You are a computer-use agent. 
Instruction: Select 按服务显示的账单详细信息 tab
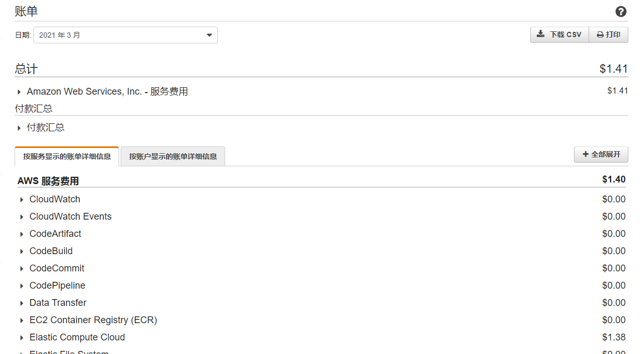(x=67, y=156)
